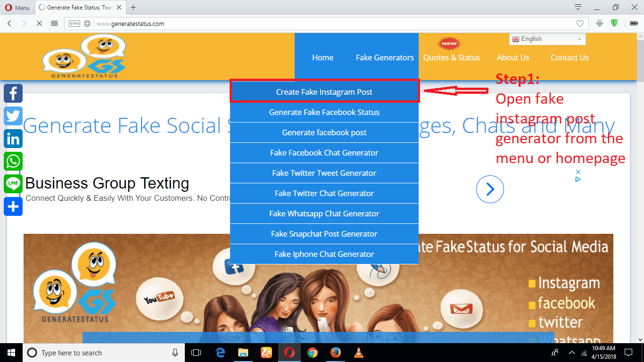Open tab menu icon near window controls
644x362 pixels.
(578, 7)
